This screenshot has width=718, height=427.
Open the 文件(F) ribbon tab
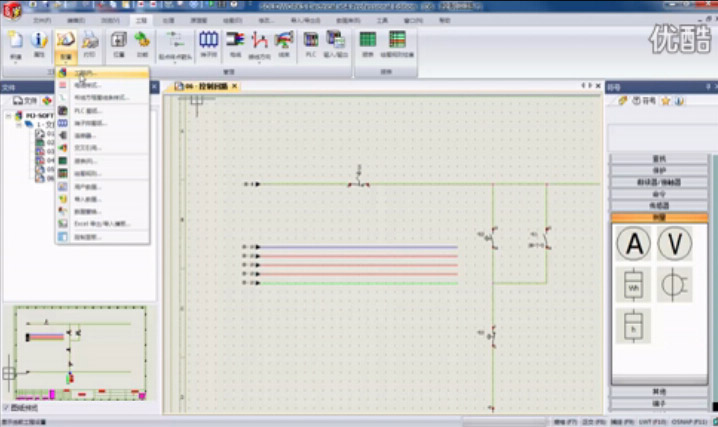(x=42, y=21)
